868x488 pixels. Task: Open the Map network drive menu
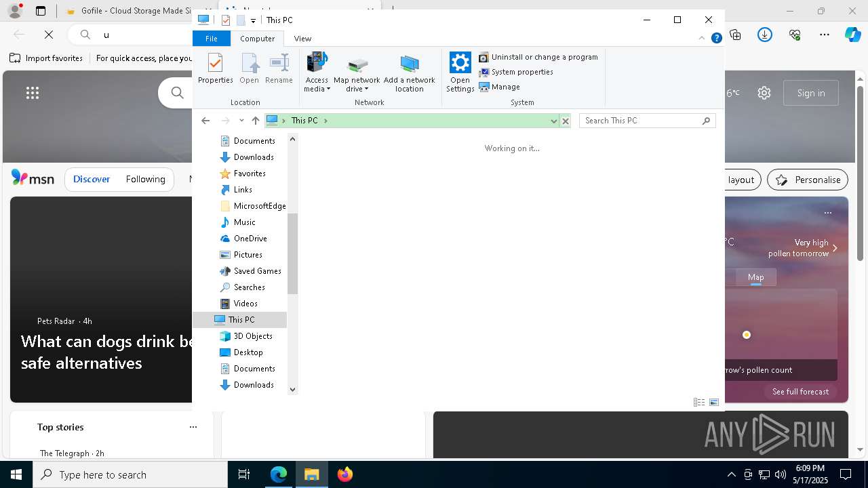pyautogui.click(x=357, y=73)
